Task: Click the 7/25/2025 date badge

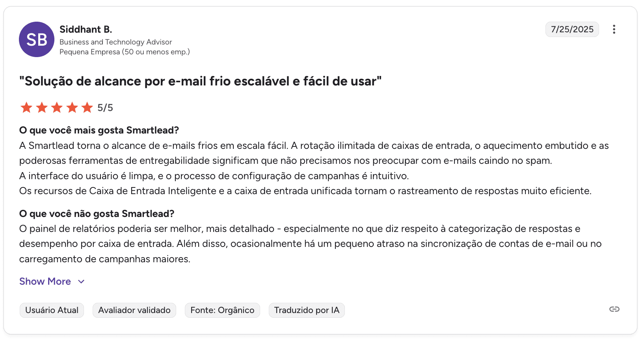Action: tap(572, 30)
